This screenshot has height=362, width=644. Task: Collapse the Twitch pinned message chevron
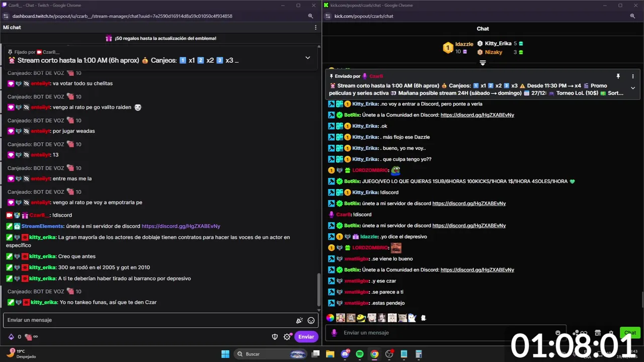(307, 58)
